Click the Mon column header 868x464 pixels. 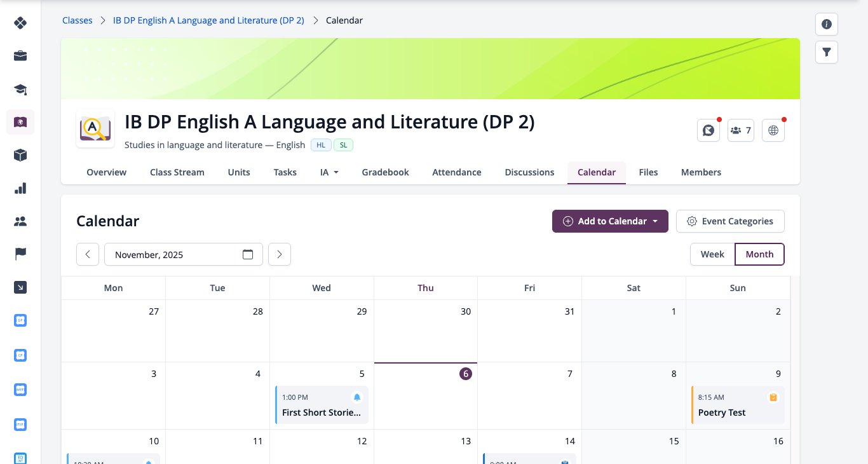click(113, 288)
